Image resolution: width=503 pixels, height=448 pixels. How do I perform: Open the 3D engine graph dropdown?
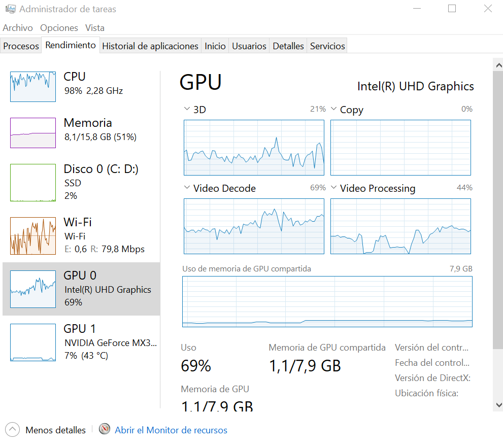(x=186, y=109)
